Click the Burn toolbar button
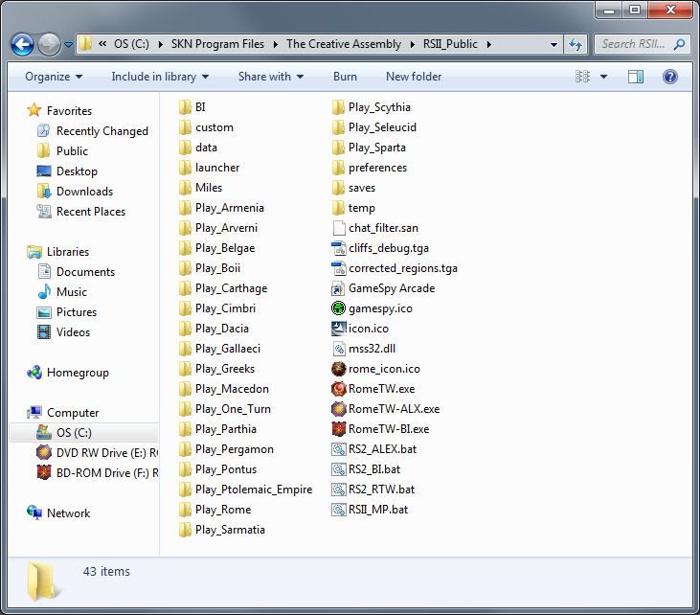This screenshot has height=615, width=700. coord(345,77)
